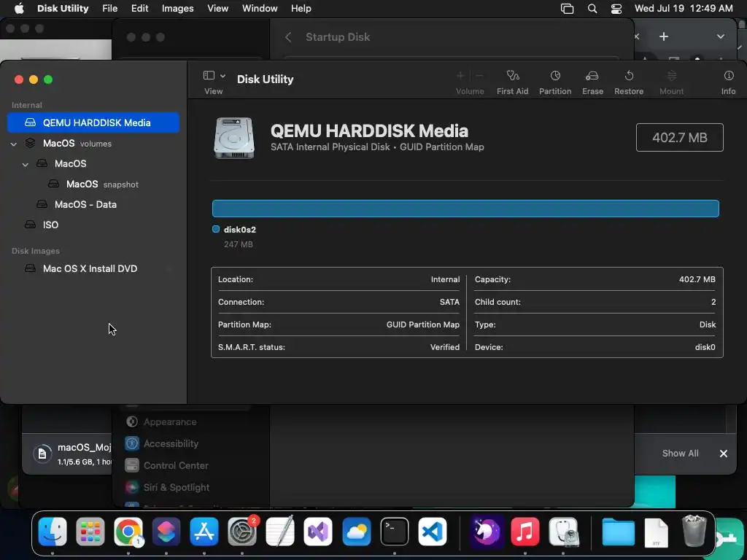Click the Erase toolbar button

tap(592, 82)
